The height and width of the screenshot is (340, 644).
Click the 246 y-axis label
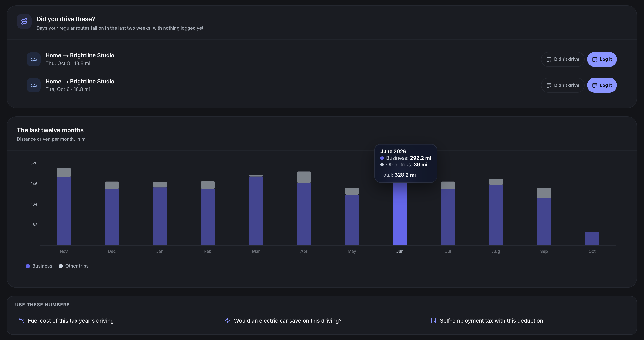pyautogui.click(x=34, y=184)
